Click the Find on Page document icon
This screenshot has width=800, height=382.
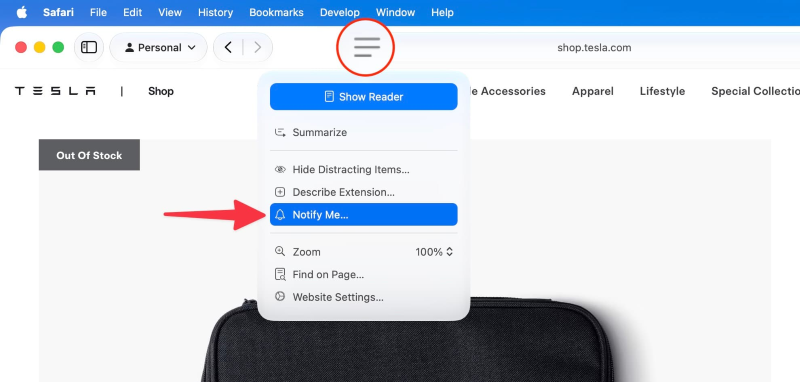tap(280, 274)
